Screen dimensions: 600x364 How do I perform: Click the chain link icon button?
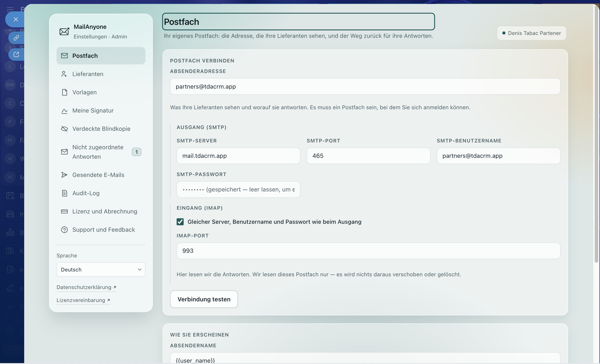16,38
